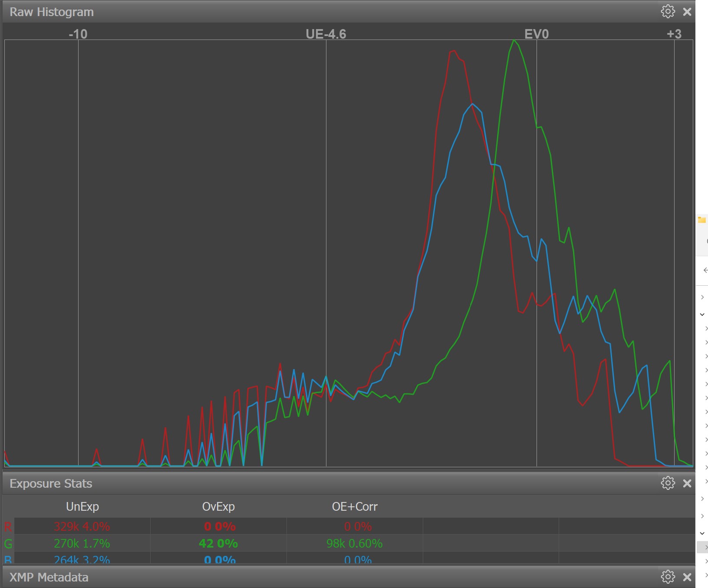The width and height of the screenshot is (708, 588).
Task: Select the OvExp column header
Action: coord(218,506)
